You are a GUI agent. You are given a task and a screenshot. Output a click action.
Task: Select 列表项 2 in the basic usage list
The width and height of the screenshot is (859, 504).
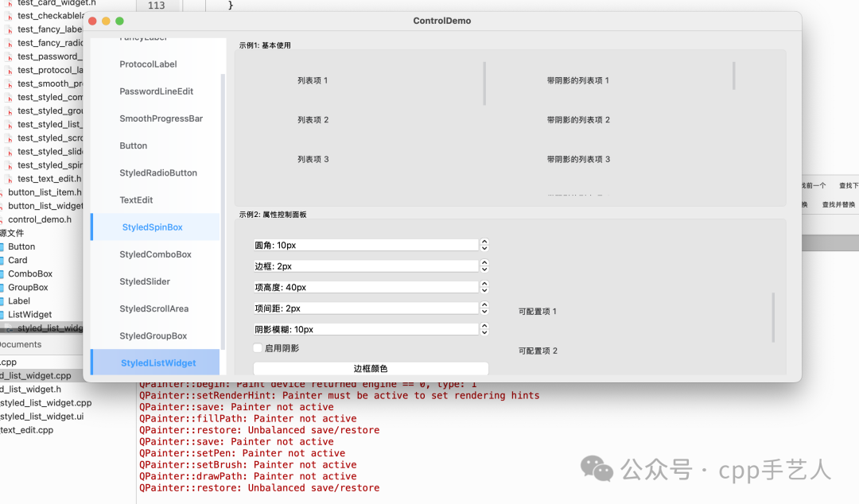tap(313, 121)
